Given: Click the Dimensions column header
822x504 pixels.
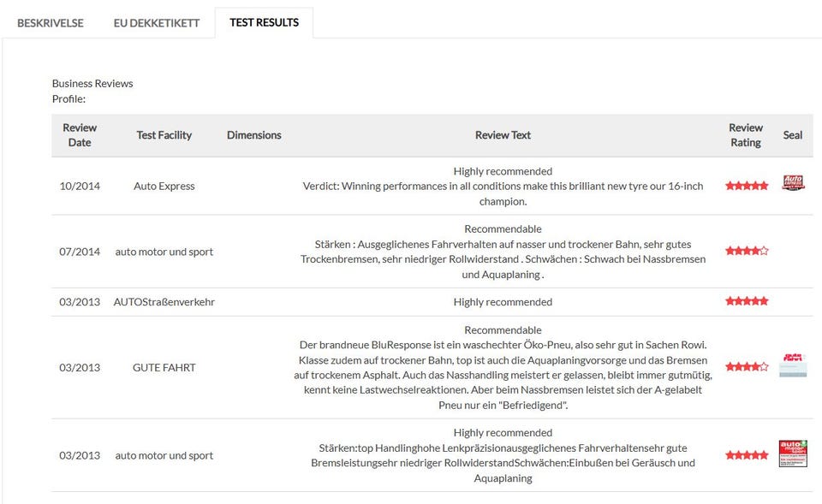Looking at the screenshot, I should pos(254,135).
